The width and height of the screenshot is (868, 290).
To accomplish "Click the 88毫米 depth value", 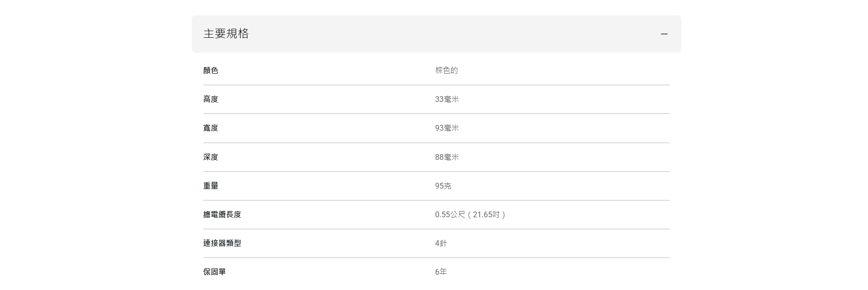I will tap(447, 157).
